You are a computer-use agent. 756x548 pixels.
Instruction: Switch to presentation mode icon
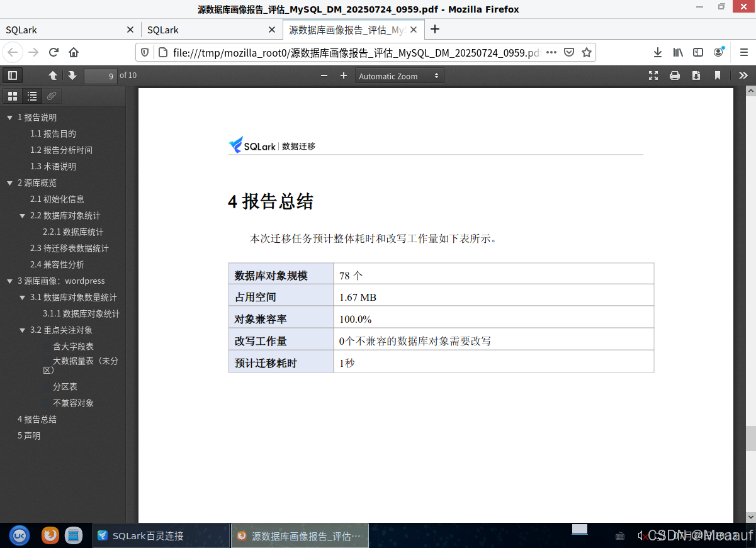click(653, 75)
